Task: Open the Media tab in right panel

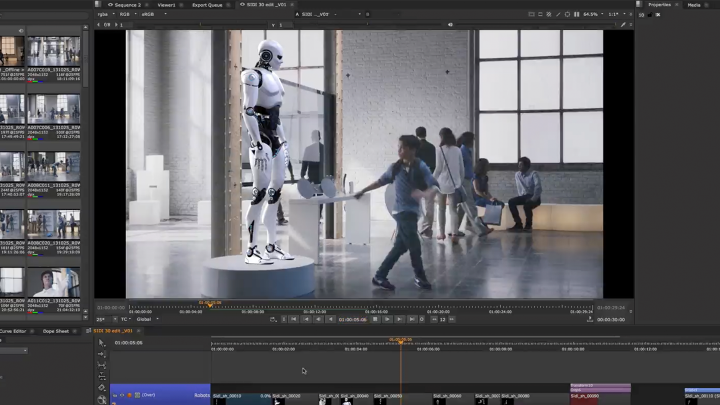Action: [x=694, y=4]
